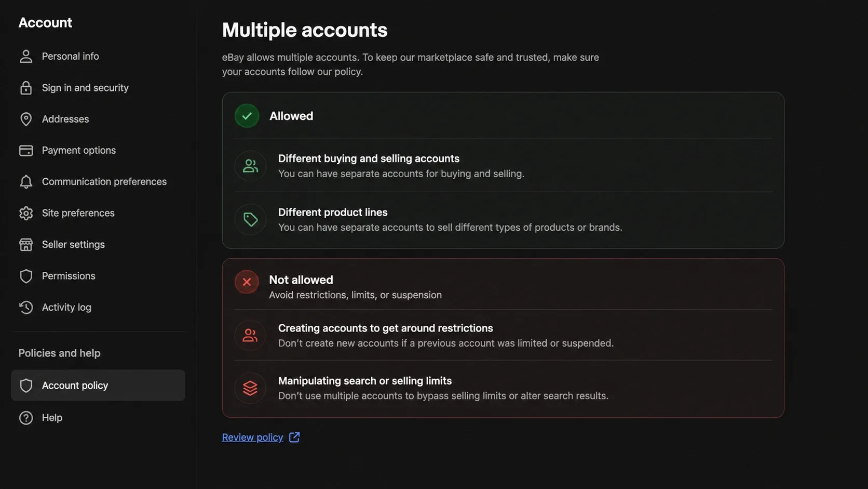Image resolution: width=868 pixels, height=489 pixels.
Task: Click 'Different buying and selling accounts' title
Action: 369,158
